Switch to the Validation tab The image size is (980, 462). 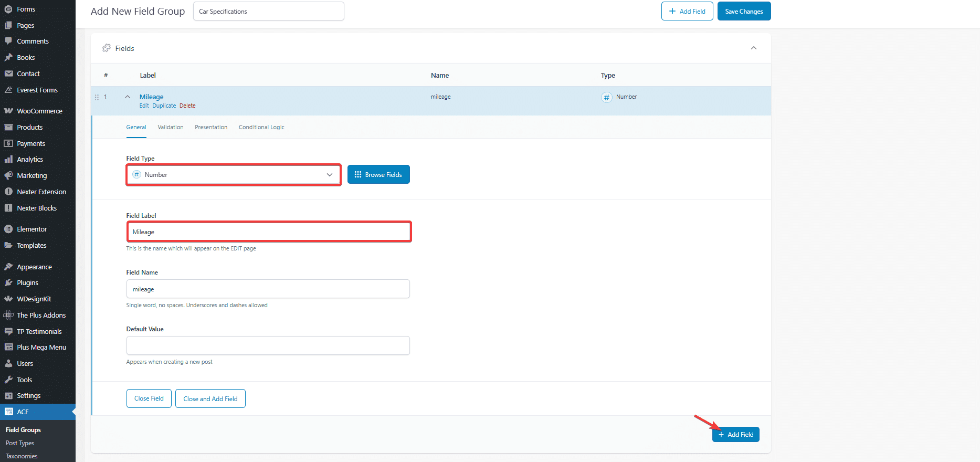171,127
